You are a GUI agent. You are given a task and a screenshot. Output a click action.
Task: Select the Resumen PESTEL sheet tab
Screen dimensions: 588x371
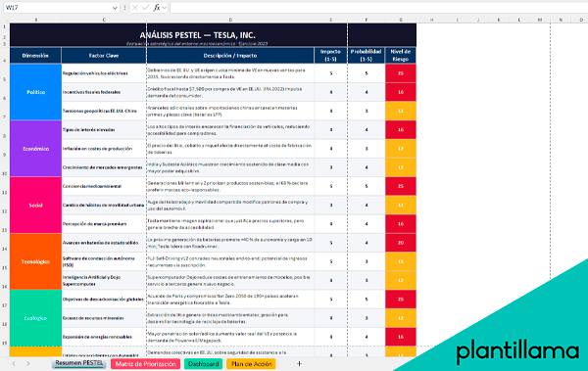pyautogui.click(x=78, y=363)
